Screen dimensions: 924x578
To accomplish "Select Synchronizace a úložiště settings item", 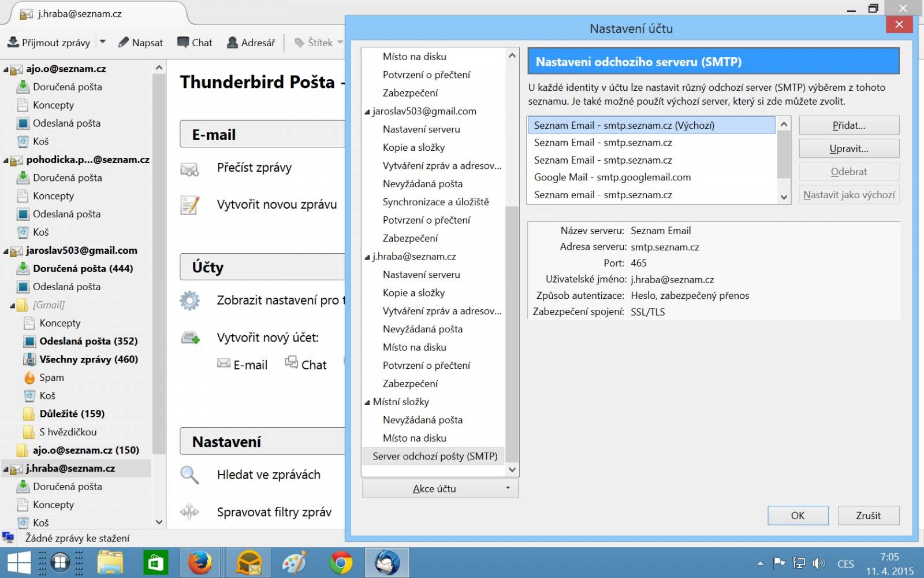I will point(435,202).
